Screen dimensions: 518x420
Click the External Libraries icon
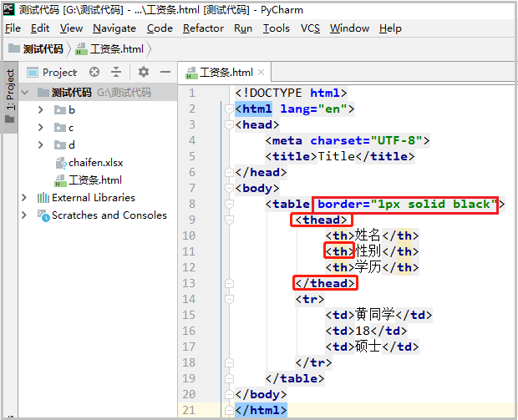(43, 198)
